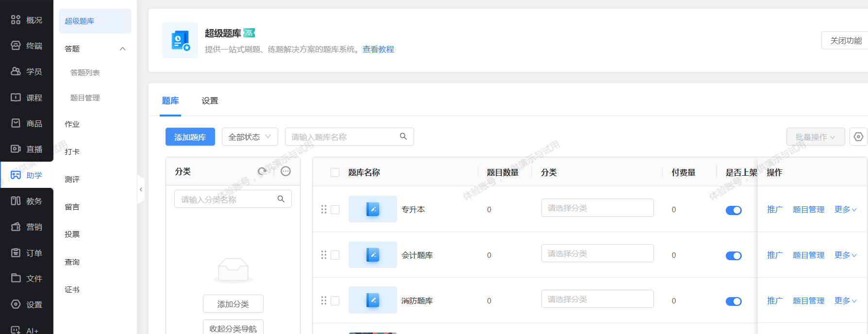The height and width of the screenshot is (334, 868).
Task: Toggle 是否上架 switch for 消防题库
Action: click(734, 301)
